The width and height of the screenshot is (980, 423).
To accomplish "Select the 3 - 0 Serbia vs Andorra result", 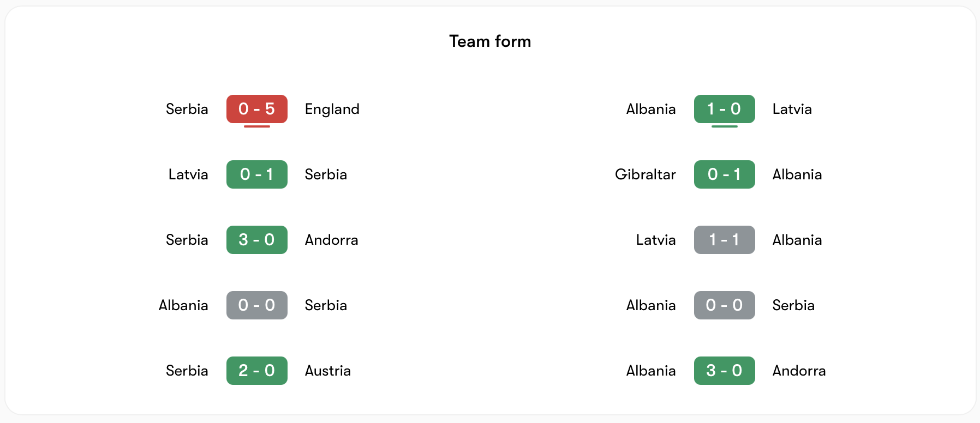I will [256, 240].
